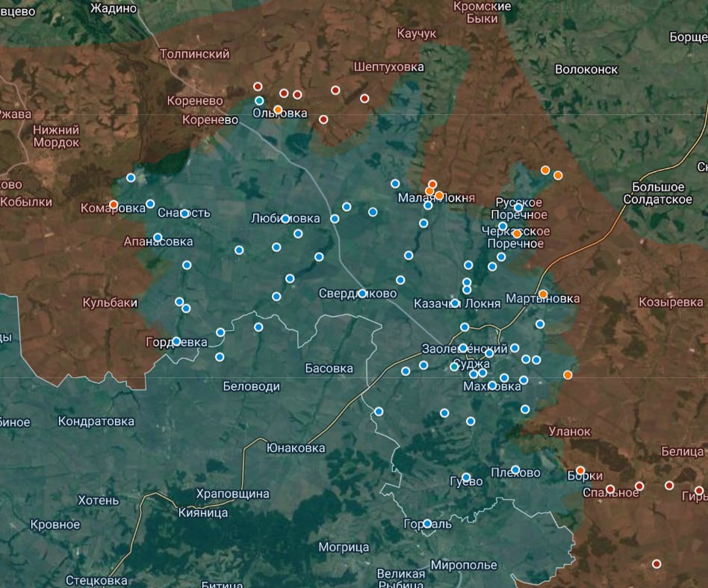Click the Большое Солдатское label
Image resolution: width=708 pixels, height=588 pixels.
point(657,194)
